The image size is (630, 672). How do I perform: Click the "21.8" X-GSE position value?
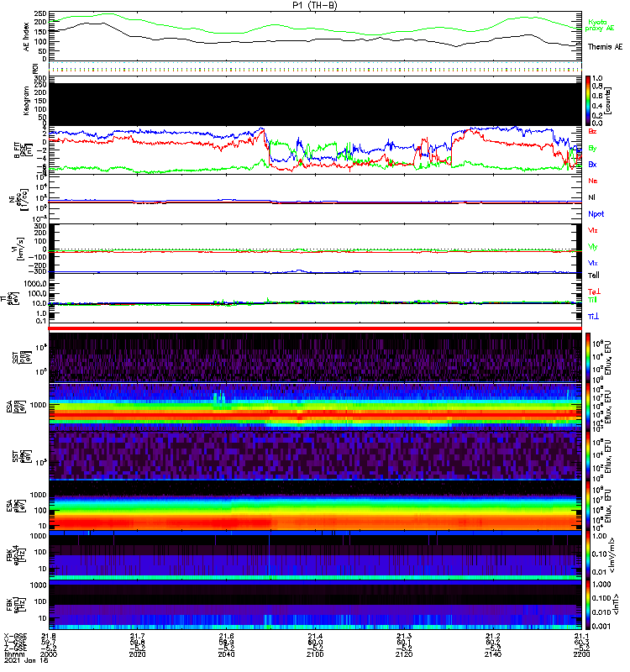click(49, 636)
